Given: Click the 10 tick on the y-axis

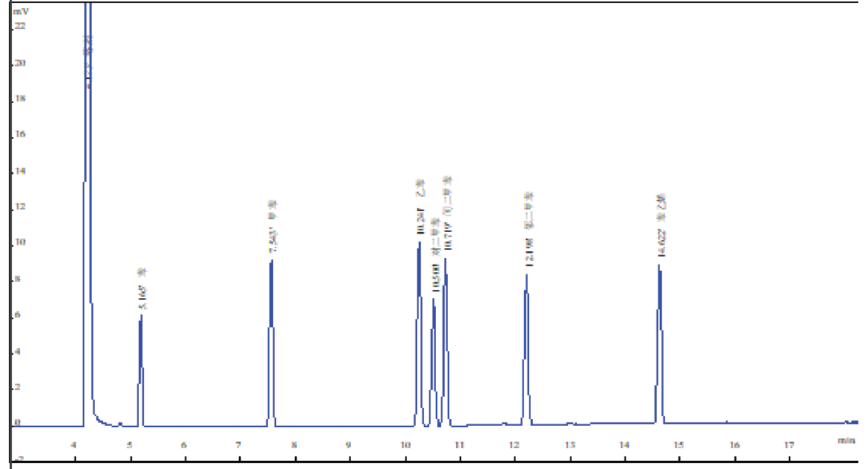Looking at the screenshot, I should coord(19,242).
